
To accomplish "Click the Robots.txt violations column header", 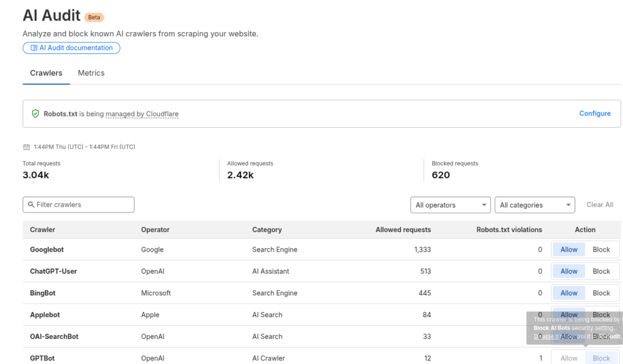I will (509, 230).
